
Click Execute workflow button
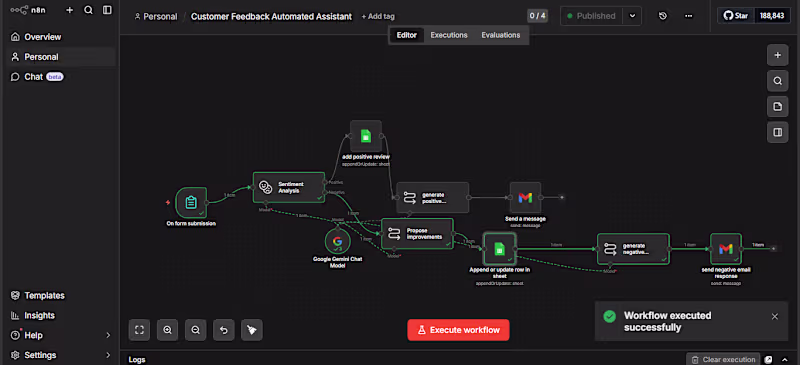(x=458, y=330)
